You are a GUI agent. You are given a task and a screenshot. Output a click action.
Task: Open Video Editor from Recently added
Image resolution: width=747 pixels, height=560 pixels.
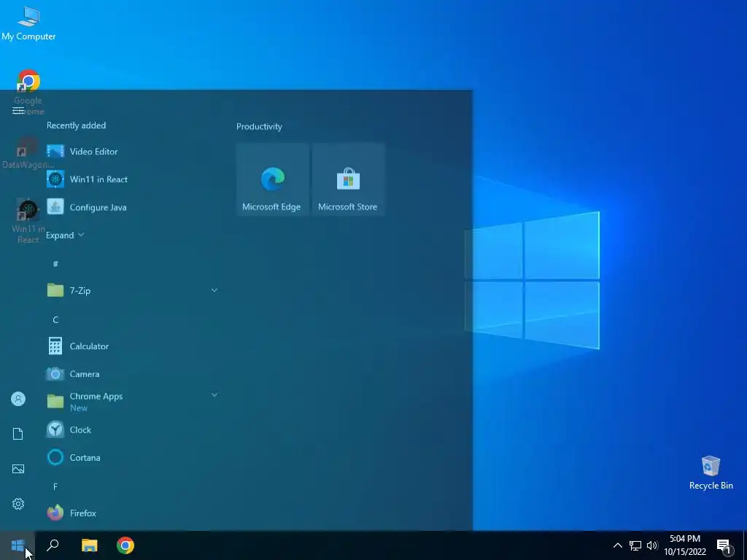133,152
